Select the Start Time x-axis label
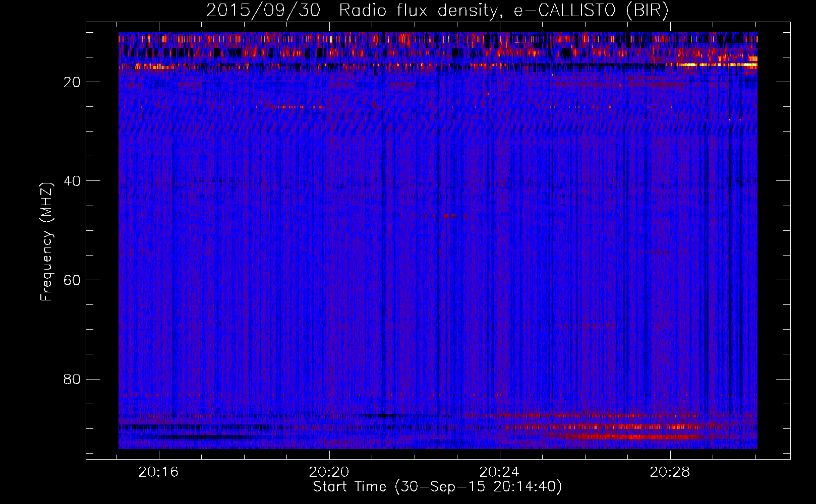The image size is (816, 504). point(437,487)
